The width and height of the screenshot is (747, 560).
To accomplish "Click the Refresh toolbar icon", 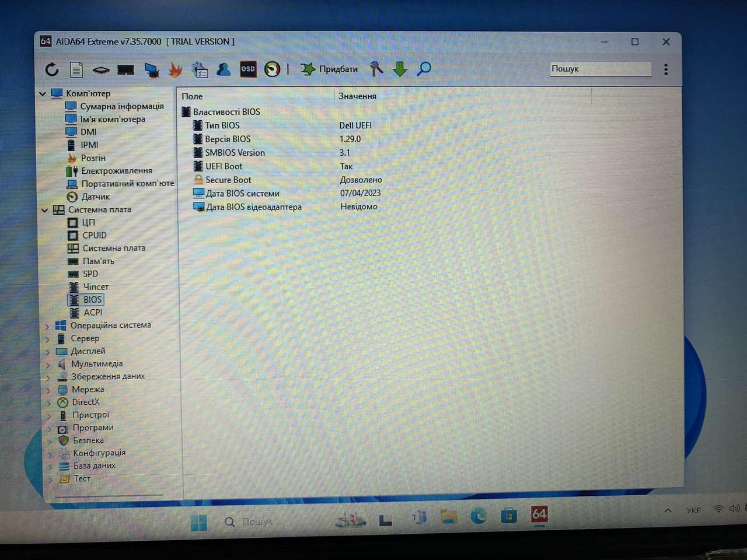I will point(52,69).
